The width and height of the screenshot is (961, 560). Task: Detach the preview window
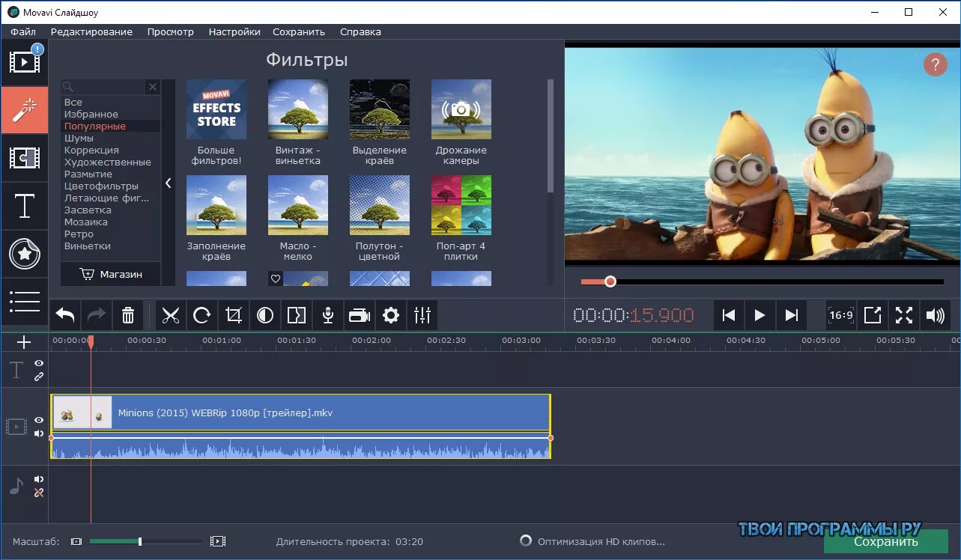point(873,315)
